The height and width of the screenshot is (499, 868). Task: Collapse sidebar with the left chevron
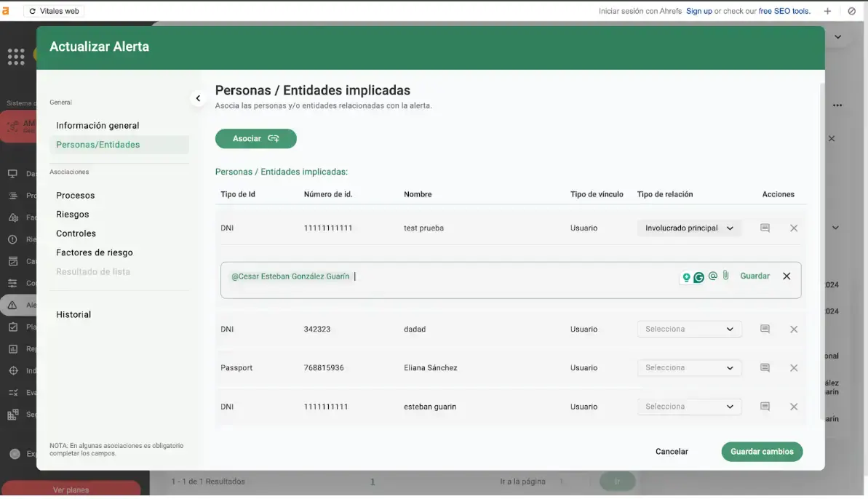click(198, 99)
